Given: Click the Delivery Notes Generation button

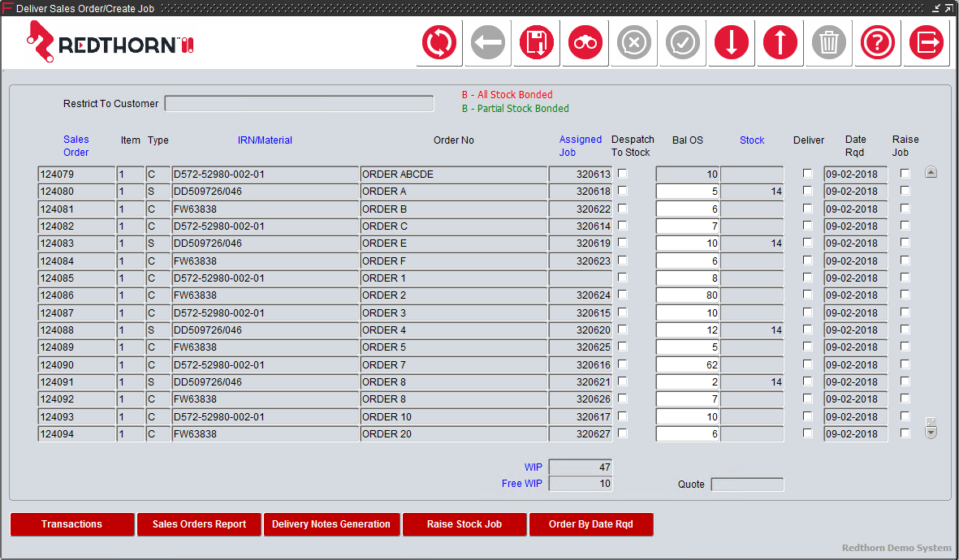Looking at the screenshot, I should [331, 524].
